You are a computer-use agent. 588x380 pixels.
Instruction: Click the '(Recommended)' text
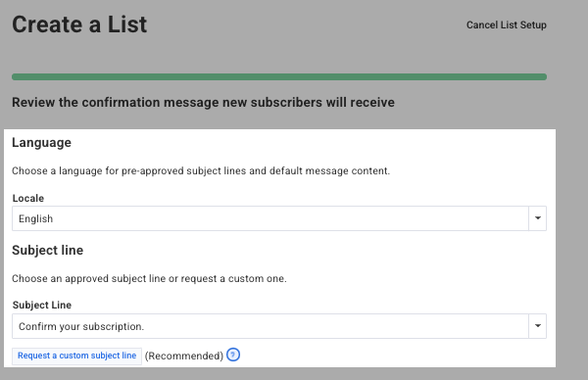[x=184, y=356]
